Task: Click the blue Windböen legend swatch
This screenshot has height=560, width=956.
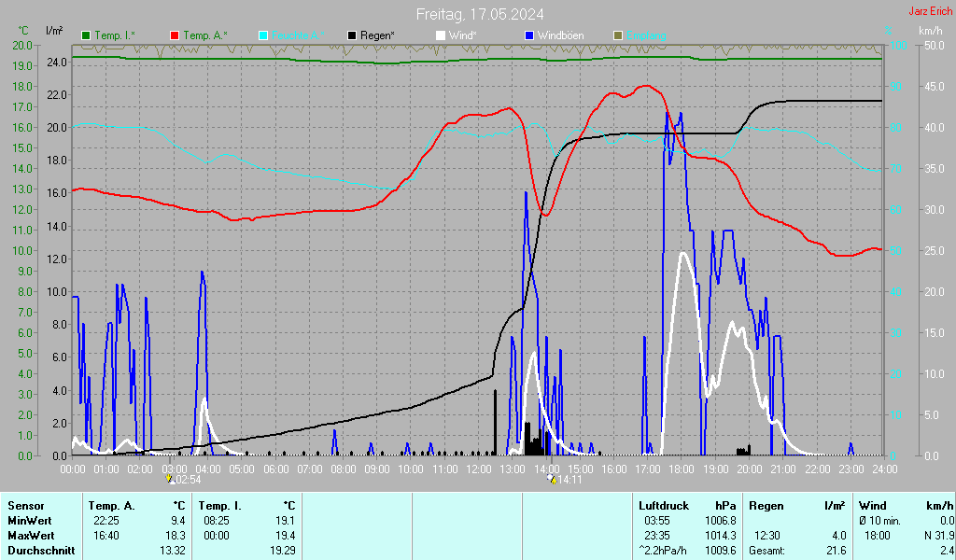Action: coord(529,35)
